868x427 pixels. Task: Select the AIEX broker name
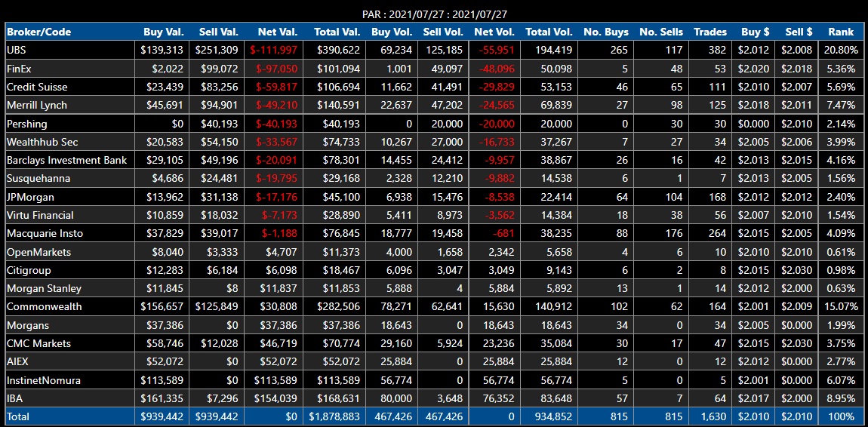[x=17, y=361]
